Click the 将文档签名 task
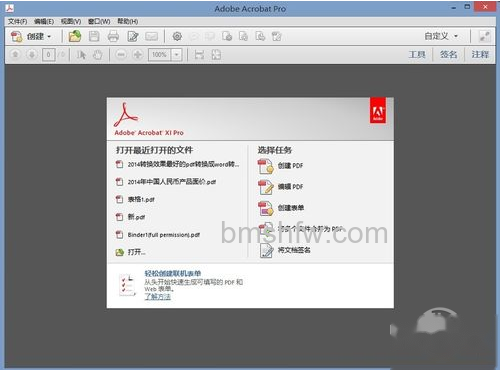The width and height of the screenshot is (500, 370). [294, 250]
